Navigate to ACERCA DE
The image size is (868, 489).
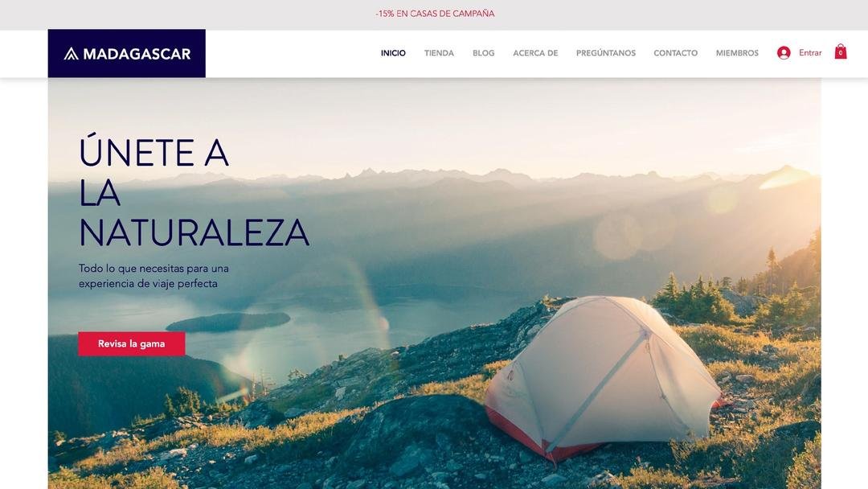pyautogui.click(x=535, y=53)
